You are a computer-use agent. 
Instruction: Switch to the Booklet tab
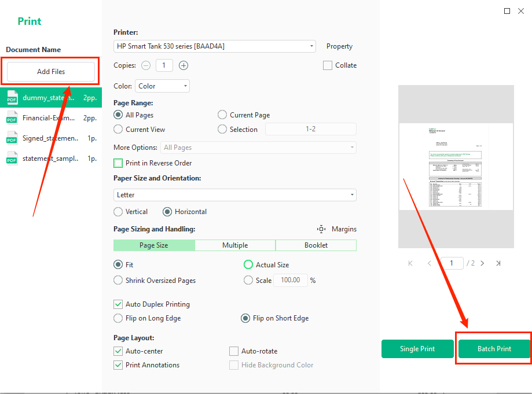tap(316, 245)
